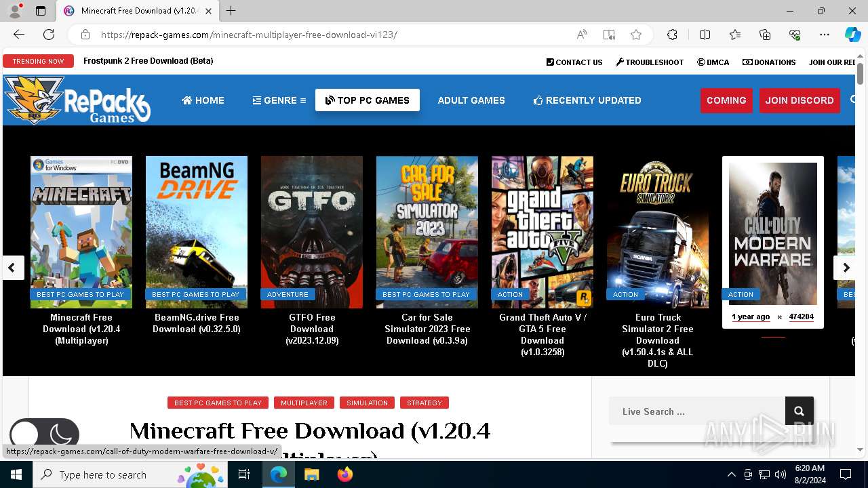Viewport: 868px width, 488px height.
Task: Select SIMULATION category tag
Action: 367,403
